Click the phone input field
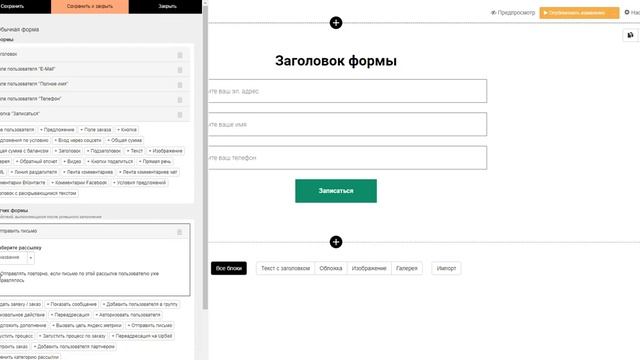Image resolution: width=640 pixels, height=360 pixels. coord(347,158)
